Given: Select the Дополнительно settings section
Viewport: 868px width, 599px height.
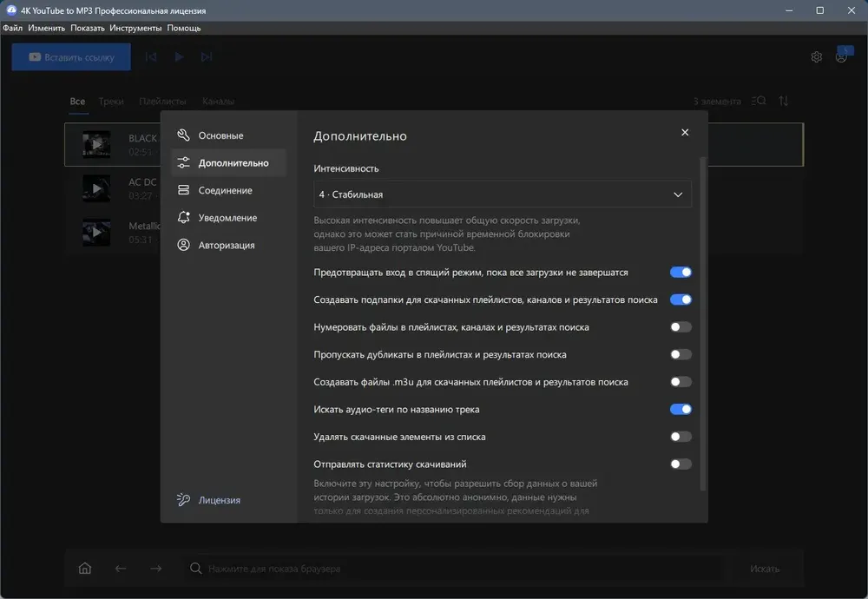Looking at the screenshot, I should click(x=228, y=162).
